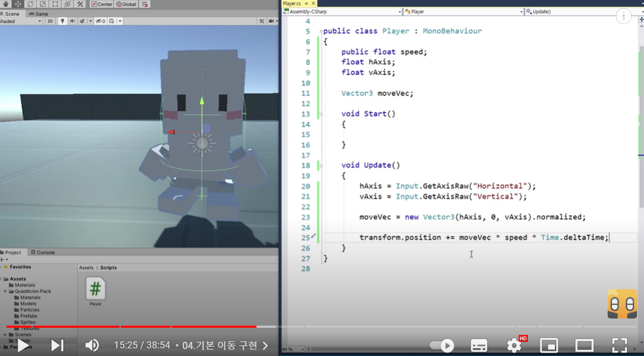Open Unity custom editor tools
The height and width of the screenshot is (356, 644).
[80, 4]
